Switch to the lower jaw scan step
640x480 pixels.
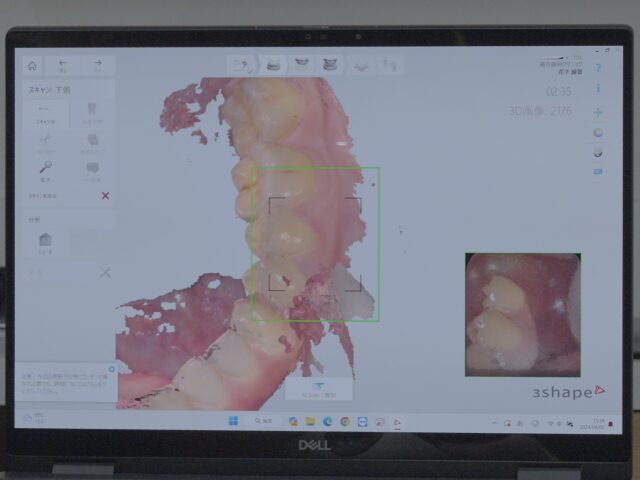click(x=273, y=64)
